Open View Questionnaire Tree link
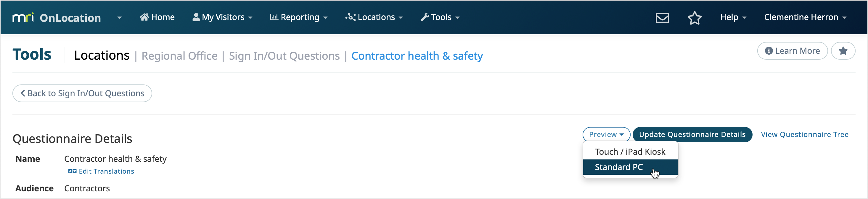 pyautogui.click(x=804, y=134)
